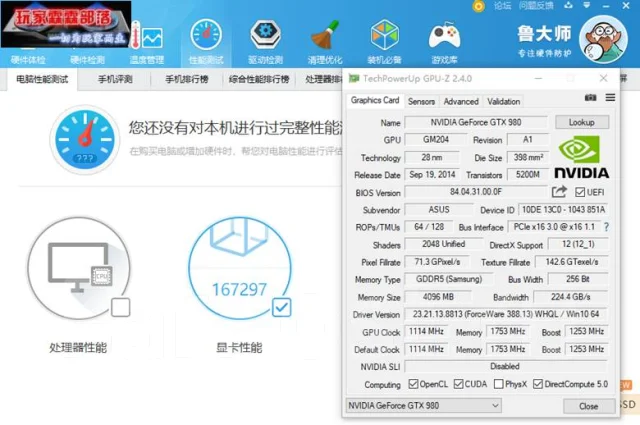
Task: Click ROPs/TMUs 64 / 128 value
Action: point(429,227)
